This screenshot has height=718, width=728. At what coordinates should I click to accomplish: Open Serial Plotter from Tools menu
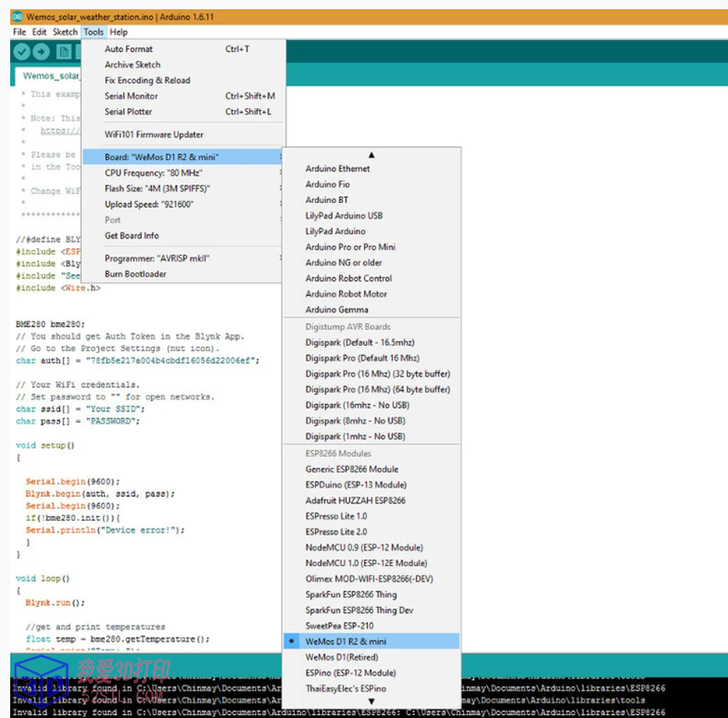pos(184,111)
